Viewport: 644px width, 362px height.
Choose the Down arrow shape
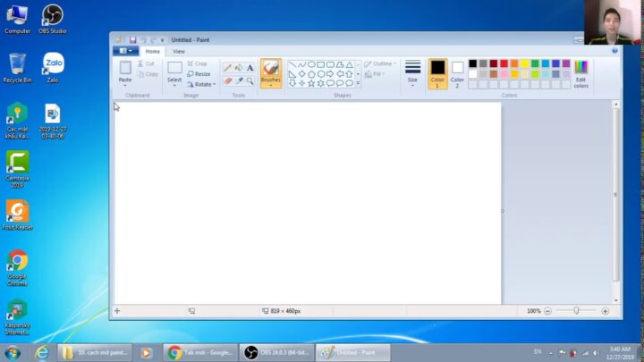pos(292,83)
